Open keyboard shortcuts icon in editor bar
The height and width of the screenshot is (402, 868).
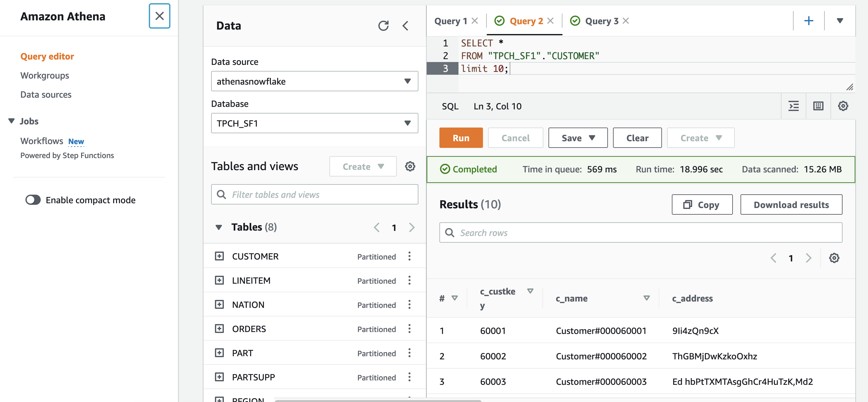818,106
